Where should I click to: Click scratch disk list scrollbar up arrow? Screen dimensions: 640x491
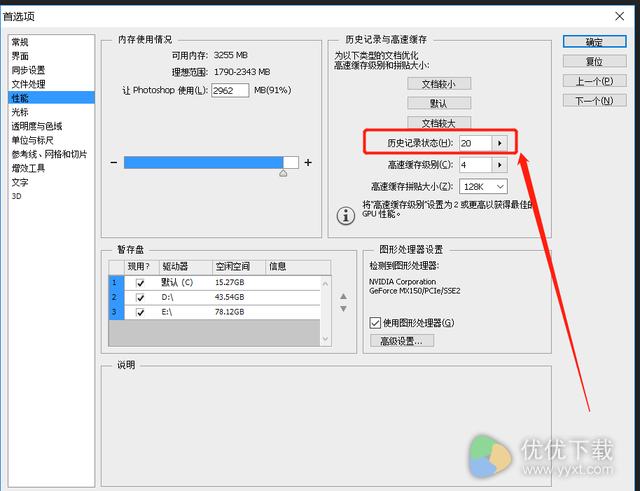coord(325,283)
